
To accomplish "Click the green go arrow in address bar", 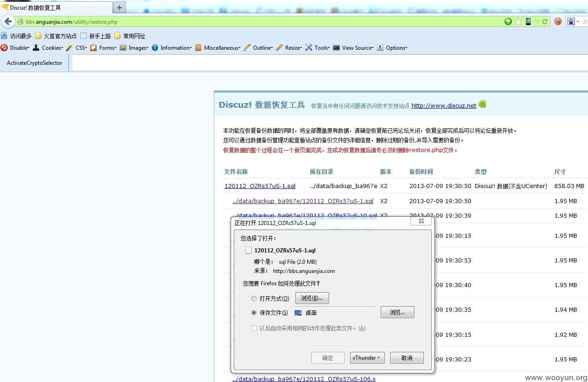I will [508, 21].
